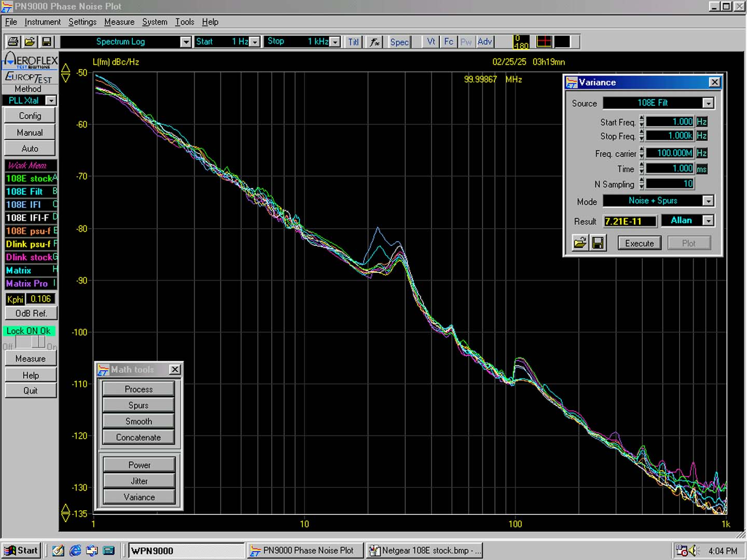Click upper Y-axis scale arrow marker
Screen dimensions: 747x560
[65, 73]
